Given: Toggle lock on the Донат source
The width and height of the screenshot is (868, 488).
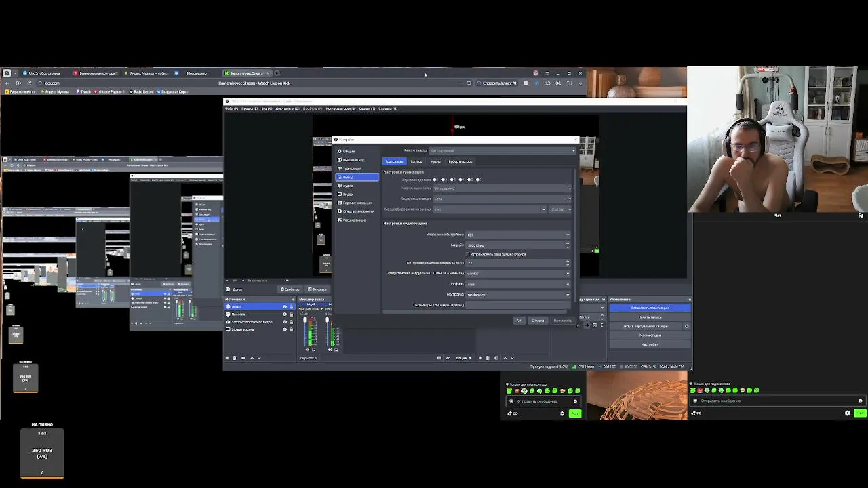Looking at the screenshot, I should (x=292, y=307).
